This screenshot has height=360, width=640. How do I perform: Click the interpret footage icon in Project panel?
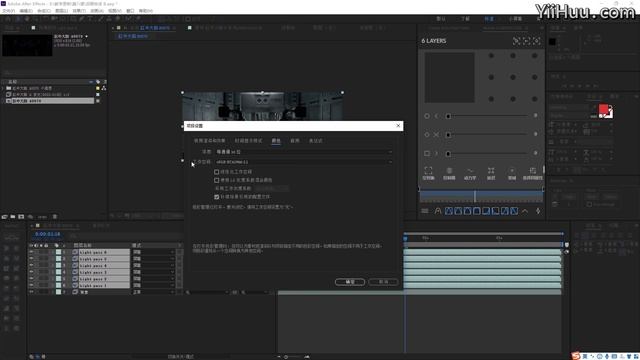(x=4, y=217)
